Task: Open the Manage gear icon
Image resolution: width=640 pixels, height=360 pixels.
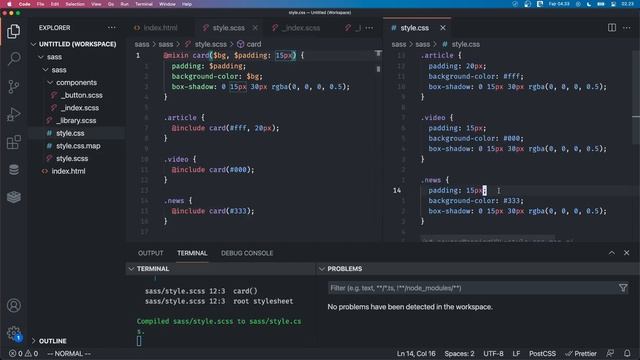Action: (x=13, y=333)
